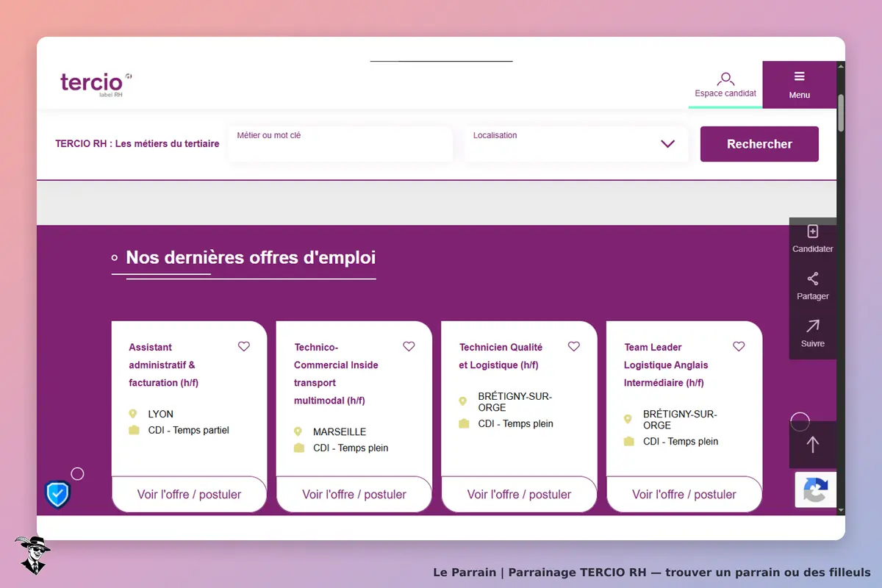
Task: Favorite the Team Leader Logistique Anglais offer
Action: coord(739,347)
